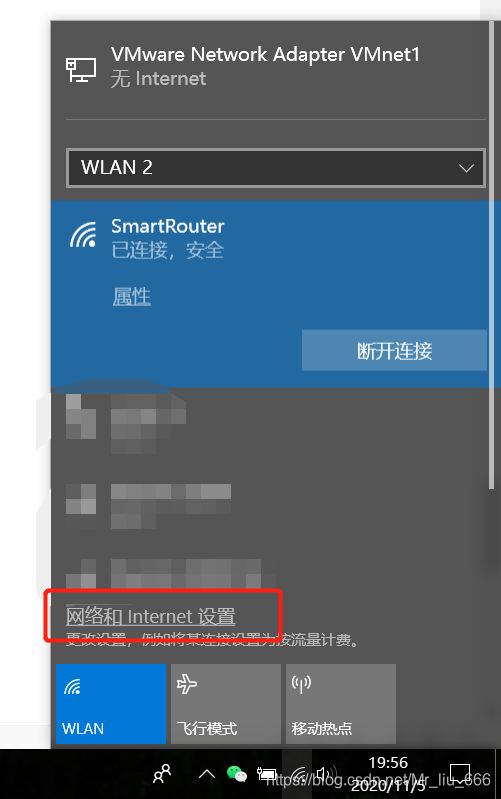Toggle 飞行模式 airplane mode tile
The image size is (501, 799).
226,704
